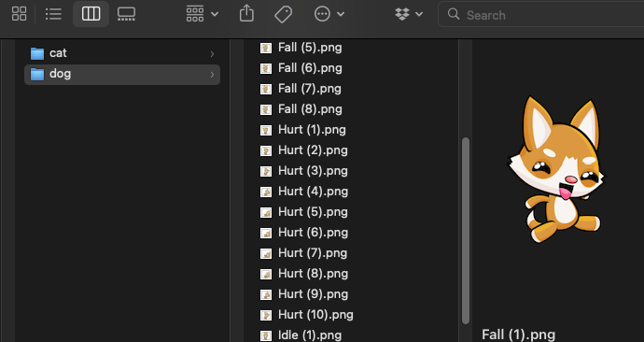644x342 pixels.
Task: Click the Hurt (5).png file icon
Action: (266, 212)
